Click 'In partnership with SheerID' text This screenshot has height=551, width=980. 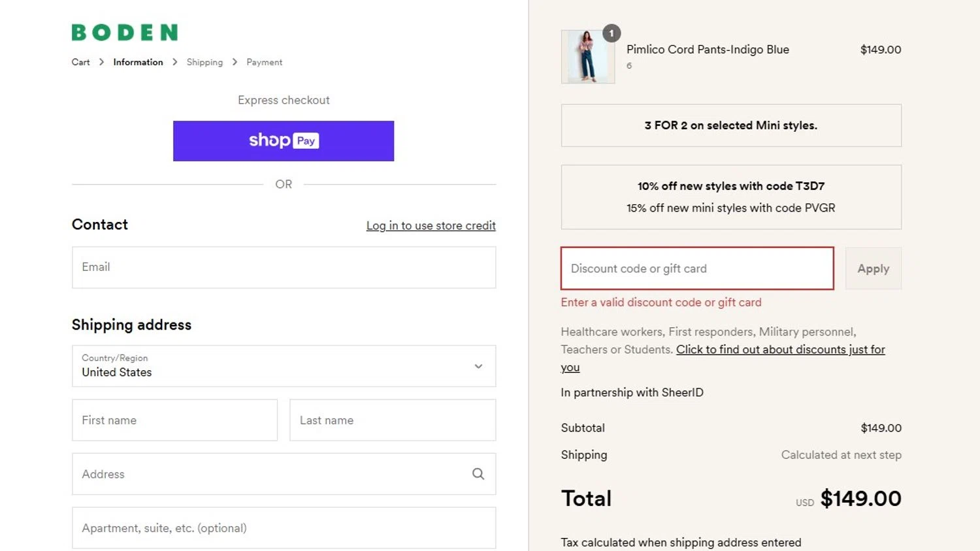[x=632, y=392]
